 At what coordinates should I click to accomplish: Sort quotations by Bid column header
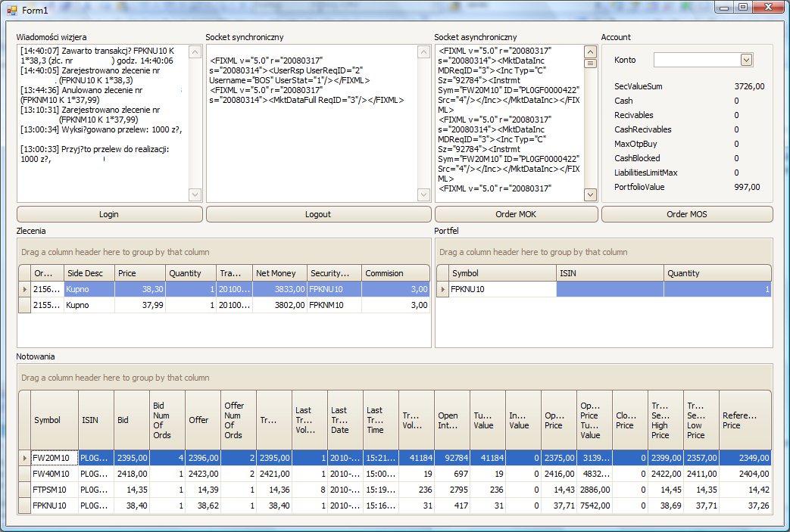point(132,420)
